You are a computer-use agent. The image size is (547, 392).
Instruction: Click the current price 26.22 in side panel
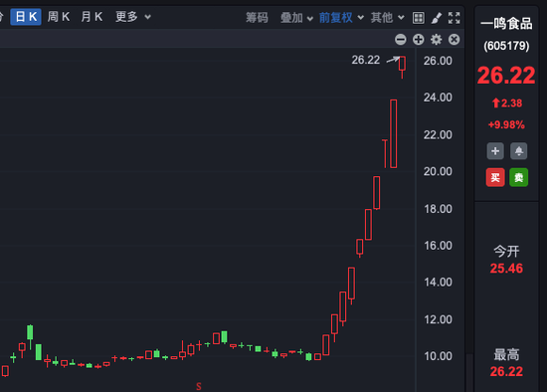click(506, 76)
